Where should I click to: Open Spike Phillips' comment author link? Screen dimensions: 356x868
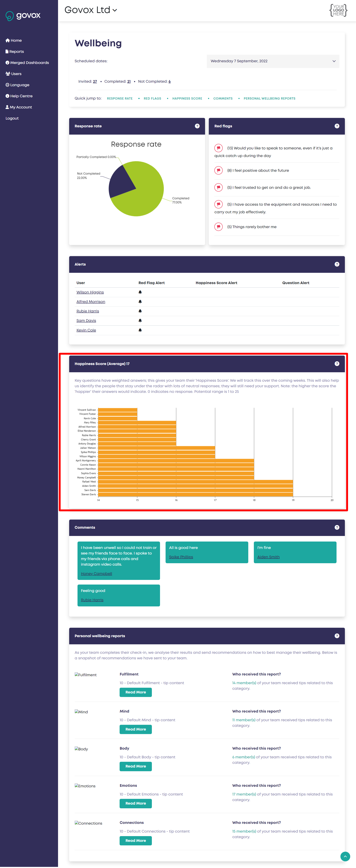point(181,557)
